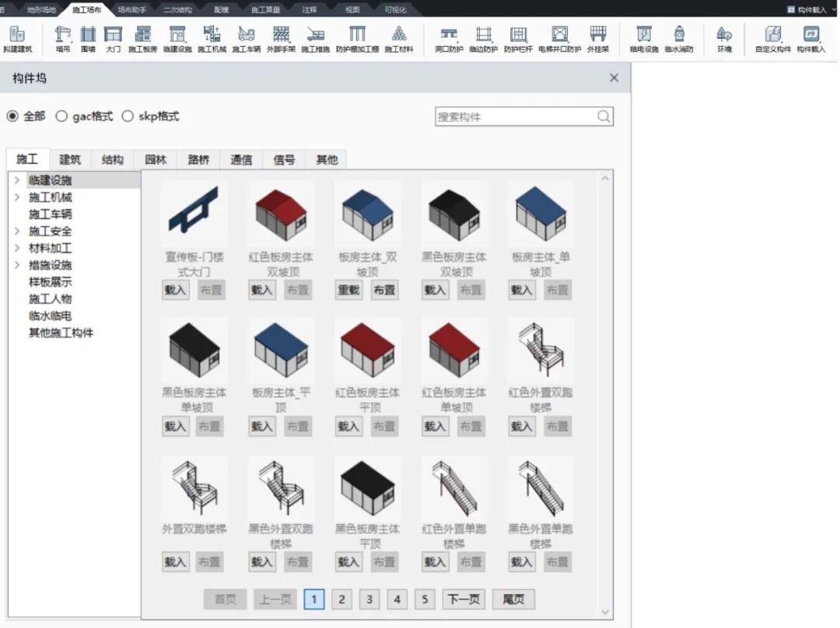Switch to the 施工算量 ribbon tab
Viewport: 840px width, 628px height.
265,9
